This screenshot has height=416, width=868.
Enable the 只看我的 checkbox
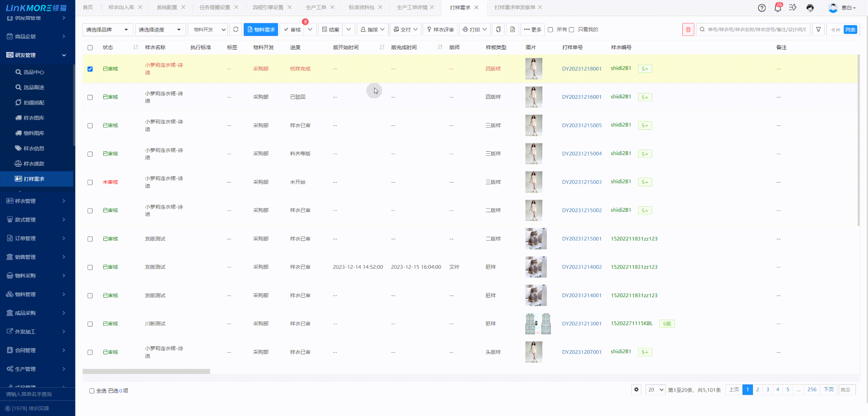[x=572, y=30]
